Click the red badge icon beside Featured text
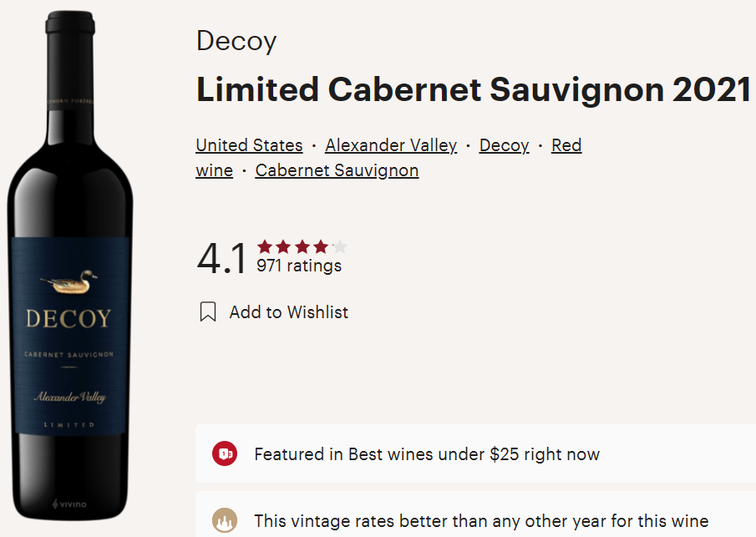 [x=225, y=454]
